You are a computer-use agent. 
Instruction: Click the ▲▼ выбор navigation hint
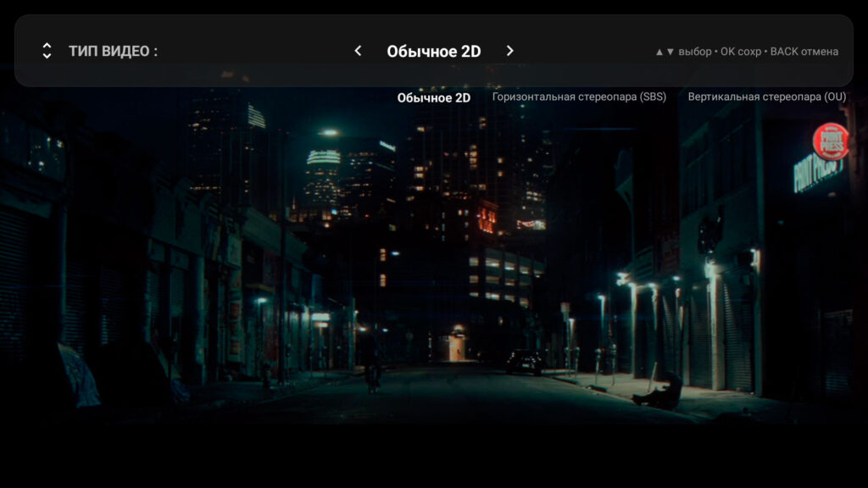coord(682,52)
